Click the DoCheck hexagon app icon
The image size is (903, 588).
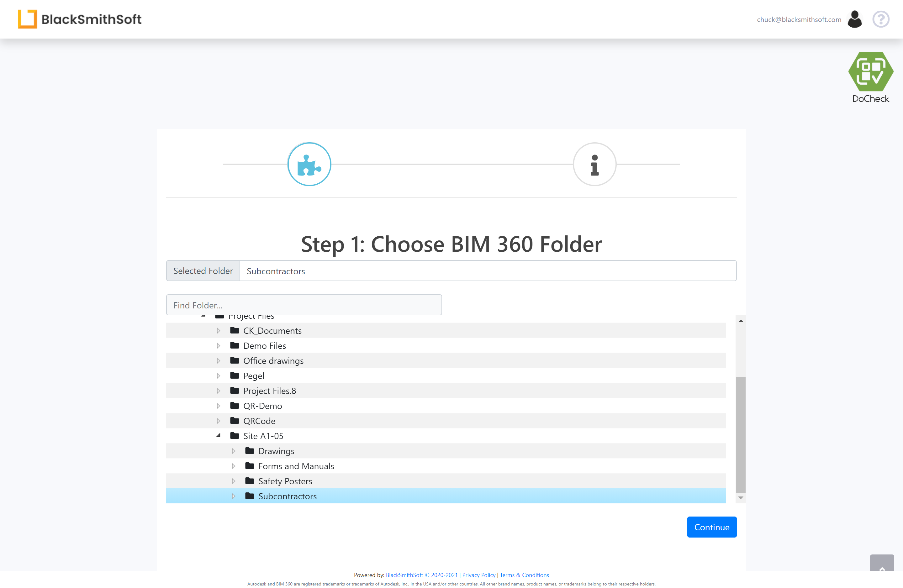pos(870,71)
